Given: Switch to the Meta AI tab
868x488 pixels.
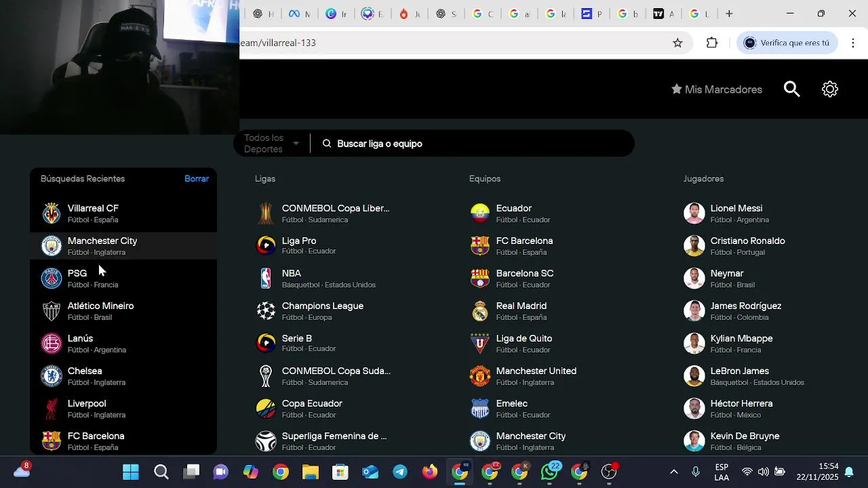Looking at the screenshot, I should pos(299,14).
